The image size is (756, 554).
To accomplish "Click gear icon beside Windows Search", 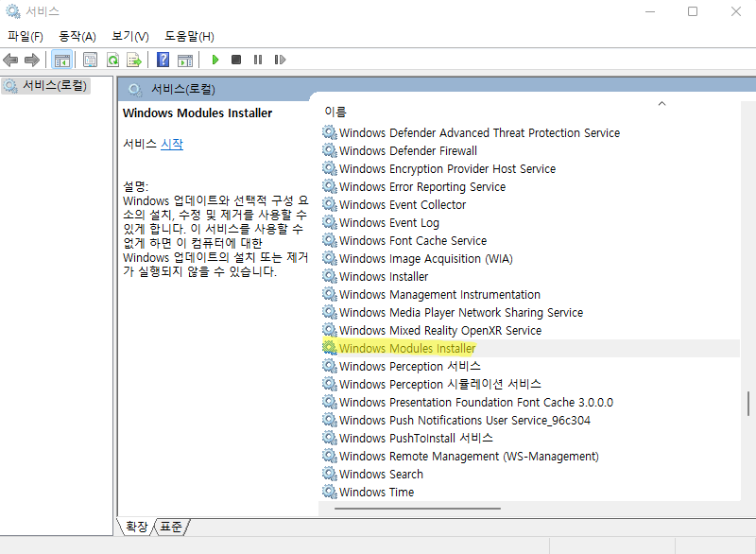I will (x=330, y=474).
